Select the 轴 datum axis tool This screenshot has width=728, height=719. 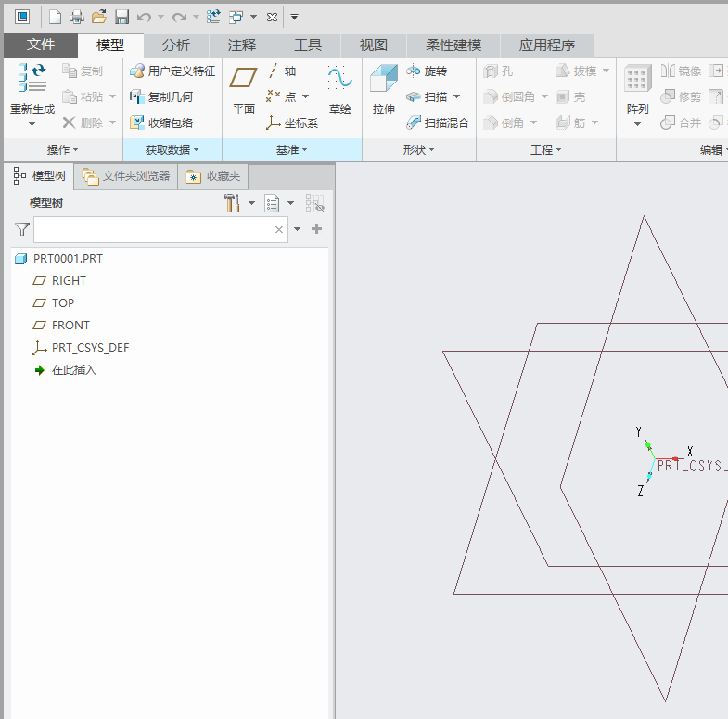[x=282, y=71]
